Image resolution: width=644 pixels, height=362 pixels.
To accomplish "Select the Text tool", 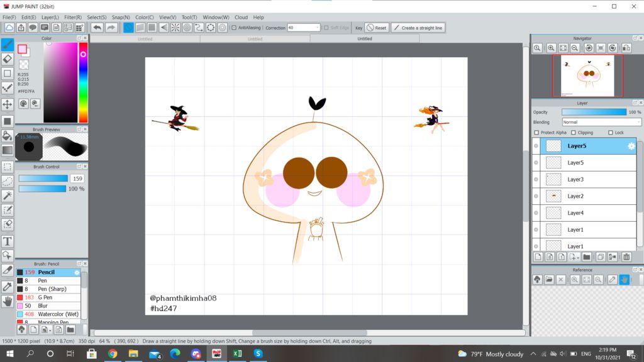I will [x=8, y=241].
